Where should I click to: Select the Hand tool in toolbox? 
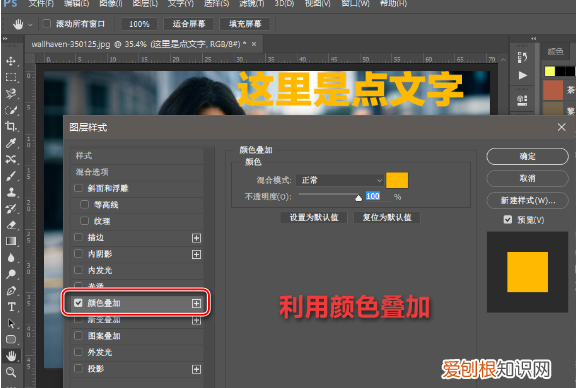click(x=11, y=356)
